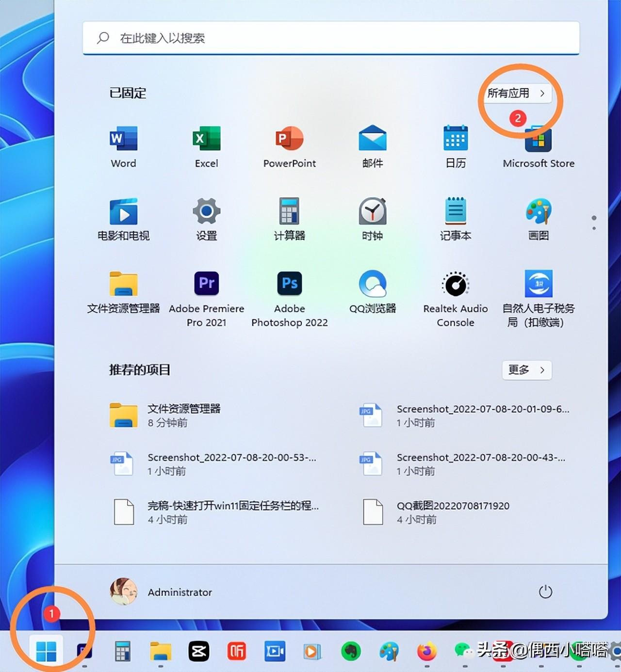This screenshot has height=672, width=621.
Task: Expand 所有应用 to view all apps
Action: click(517, 94)
